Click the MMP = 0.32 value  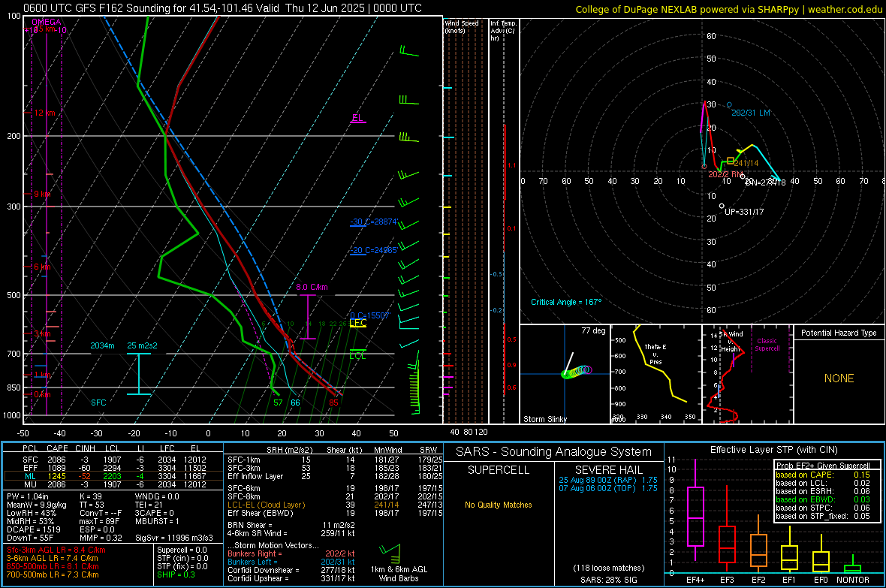[x=101, y=538]
